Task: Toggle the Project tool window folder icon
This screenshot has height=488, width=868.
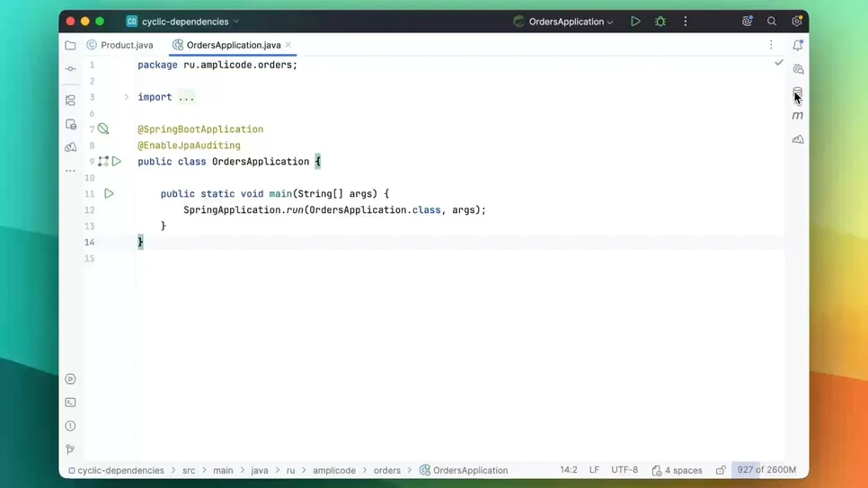Action: coord(70,45)
